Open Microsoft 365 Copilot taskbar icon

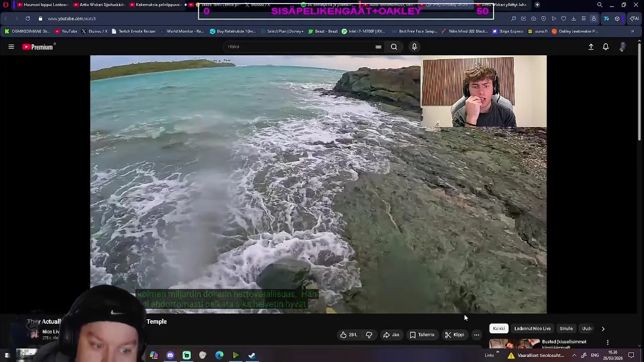click(x=153, y=355)
